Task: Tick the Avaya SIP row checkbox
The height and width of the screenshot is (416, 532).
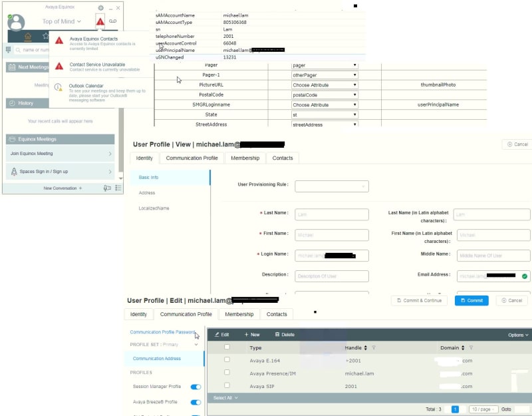Action: (x=227, y=385)
